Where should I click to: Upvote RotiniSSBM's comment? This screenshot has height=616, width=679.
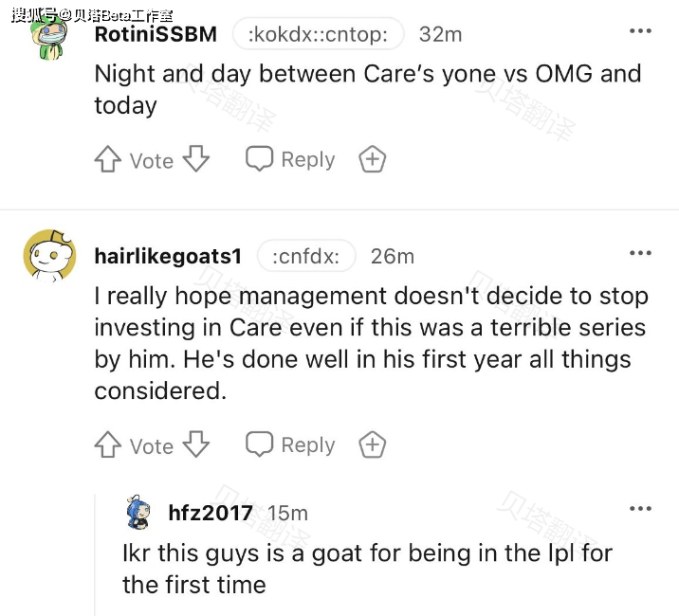(x=108, y=159)
